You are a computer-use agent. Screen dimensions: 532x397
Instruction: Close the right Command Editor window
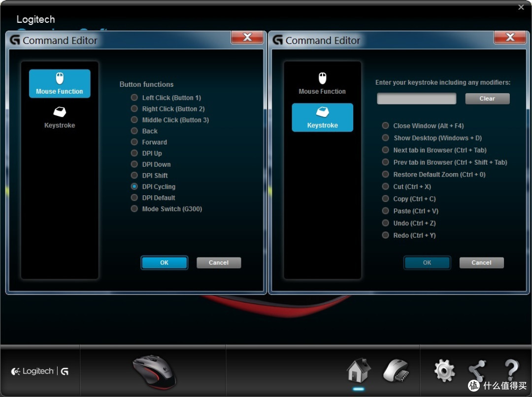[x=510, y=37]
